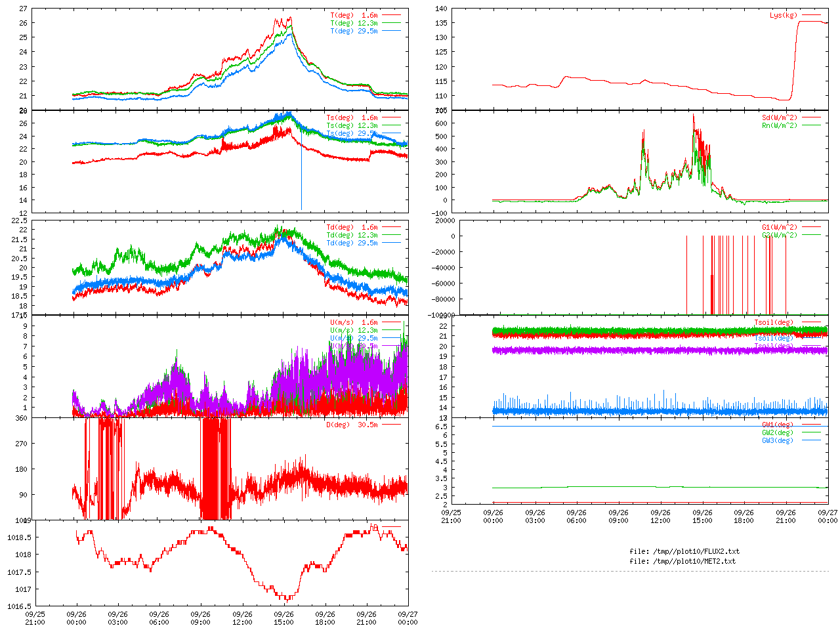Click the file path /tmp//plot10/FLUX2.txt text
Viewport: 840px width, 630px height.
click(x=684, y=551)
